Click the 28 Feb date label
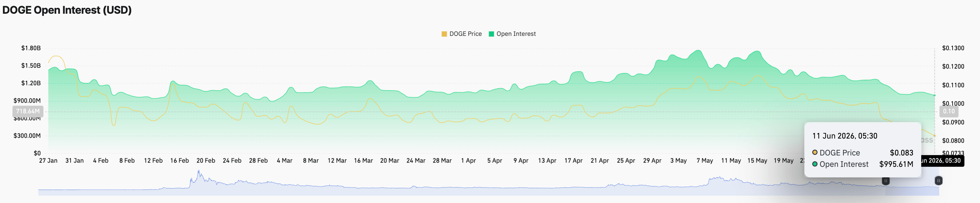980x203 pixels. point(258,161)
